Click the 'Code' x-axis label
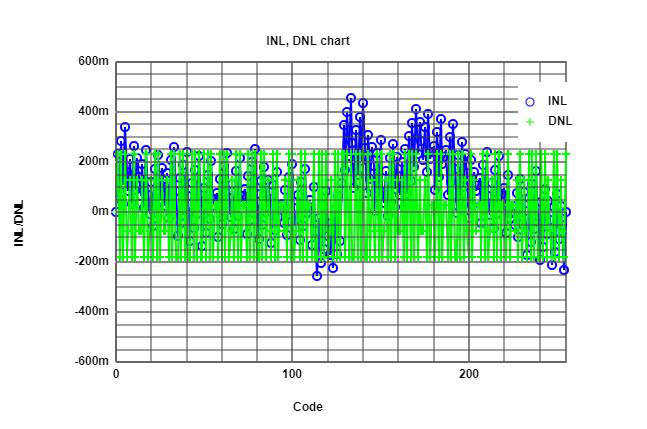 tap(307, 407)
